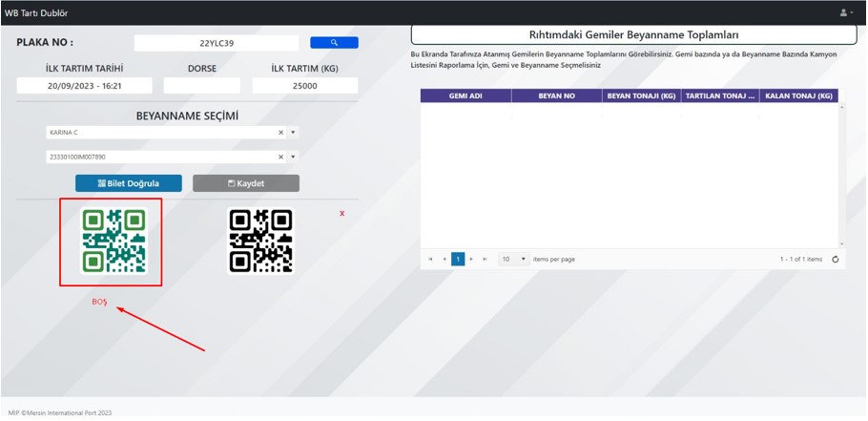Click the KARINA C ship combo box
The height and width of the screenshot is (421, 868).
[172, 133]
